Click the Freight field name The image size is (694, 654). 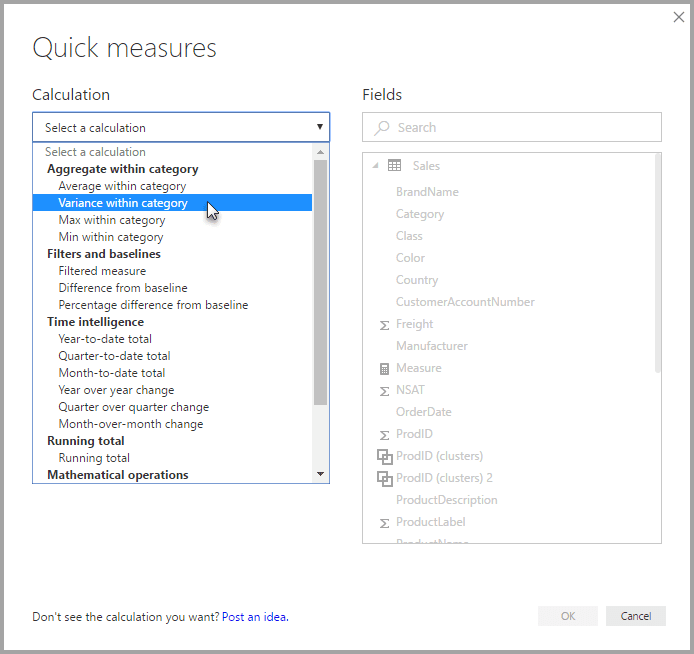[414, 324]
